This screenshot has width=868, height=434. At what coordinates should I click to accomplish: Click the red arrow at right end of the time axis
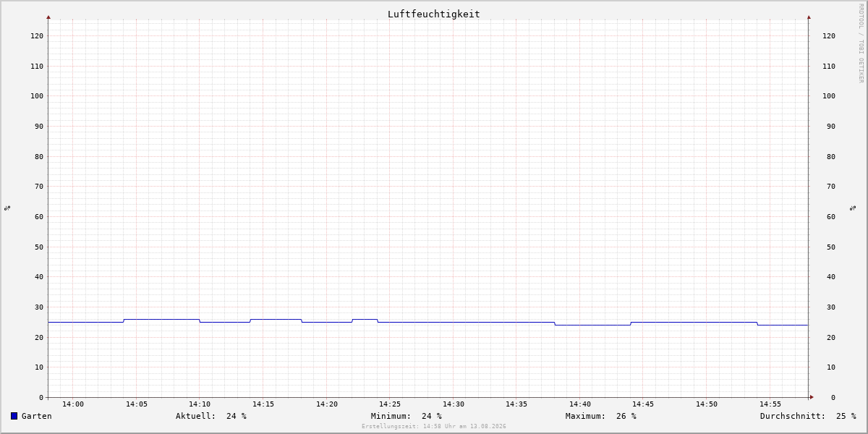pyautogui.click(x=812, y=397)
